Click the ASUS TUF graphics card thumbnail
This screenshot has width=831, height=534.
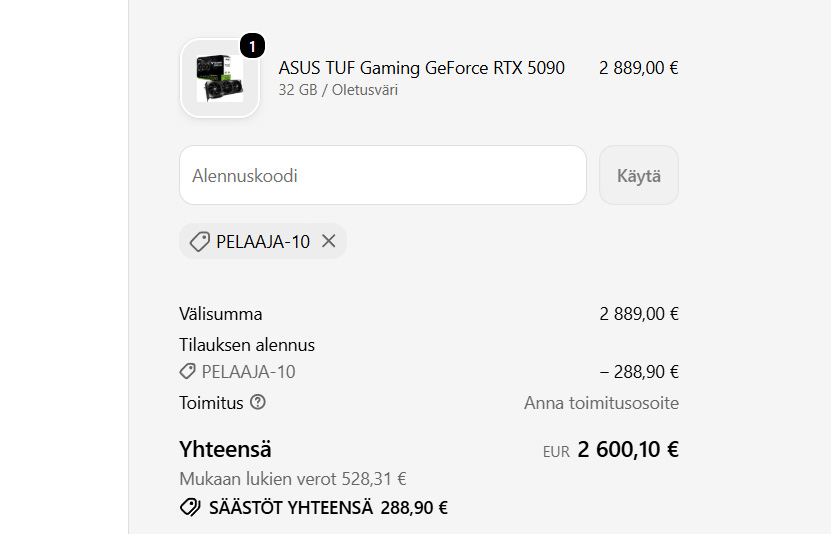(x=220, y=78)
